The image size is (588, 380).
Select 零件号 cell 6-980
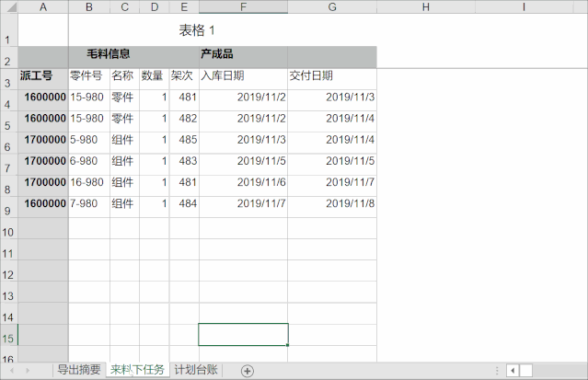89,164
